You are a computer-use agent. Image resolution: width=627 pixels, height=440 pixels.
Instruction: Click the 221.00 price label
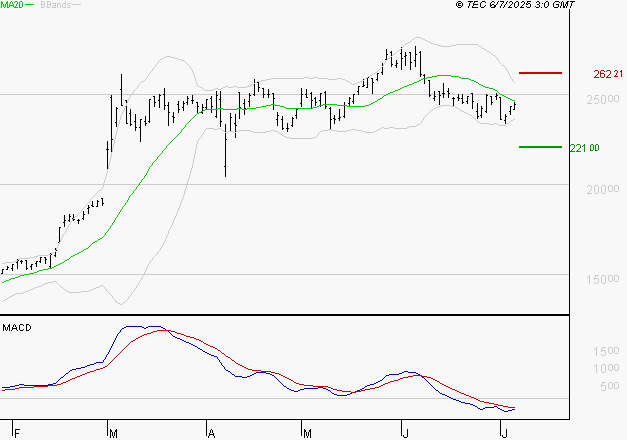tap(585, 148)
